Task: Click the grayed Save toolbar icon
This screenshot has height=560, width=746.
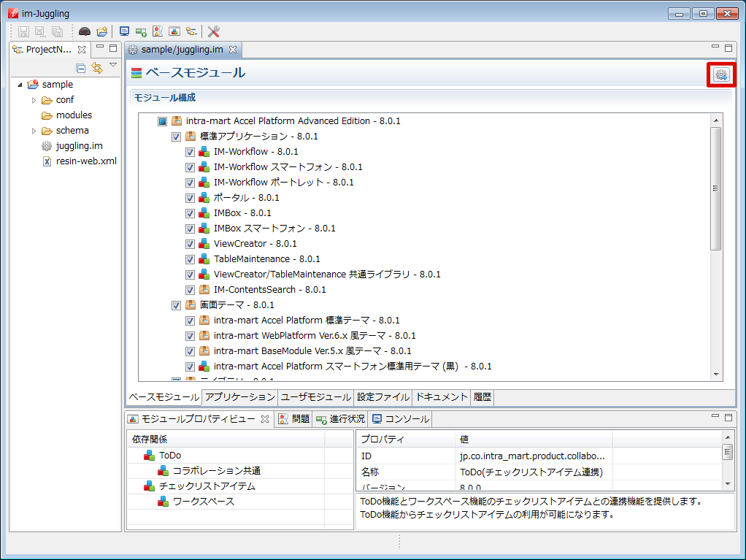Action: [x=23, y=31]
